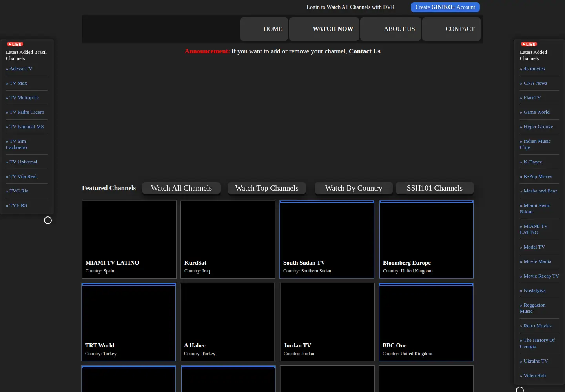
Task: Open the CONTACT menu item
Action: pos(451,29)
